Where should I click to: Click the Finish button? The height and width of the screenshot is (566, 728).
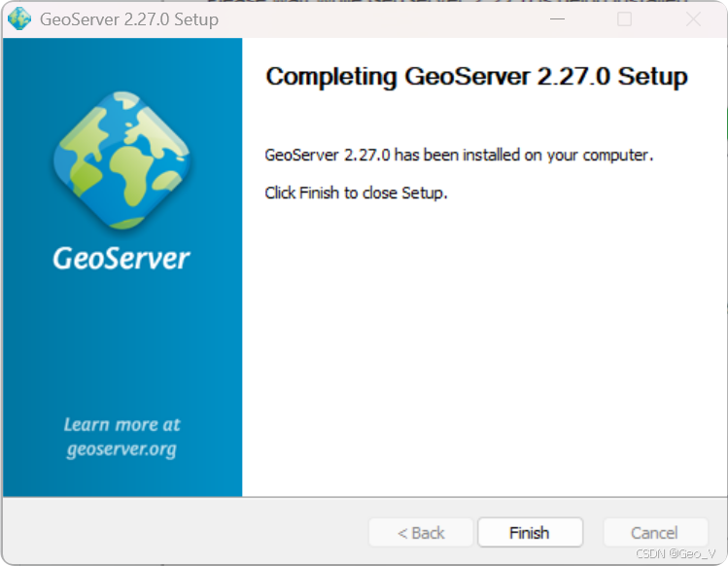(530, 533)
